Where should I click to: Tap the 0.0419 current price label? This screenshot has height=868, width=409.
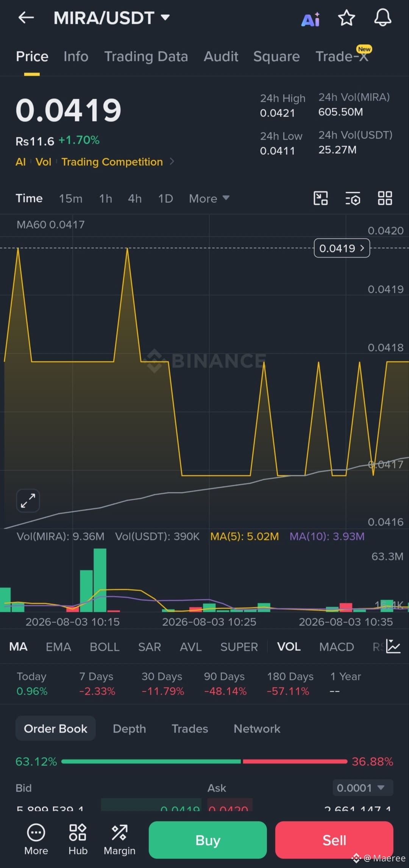click(342, 248)
